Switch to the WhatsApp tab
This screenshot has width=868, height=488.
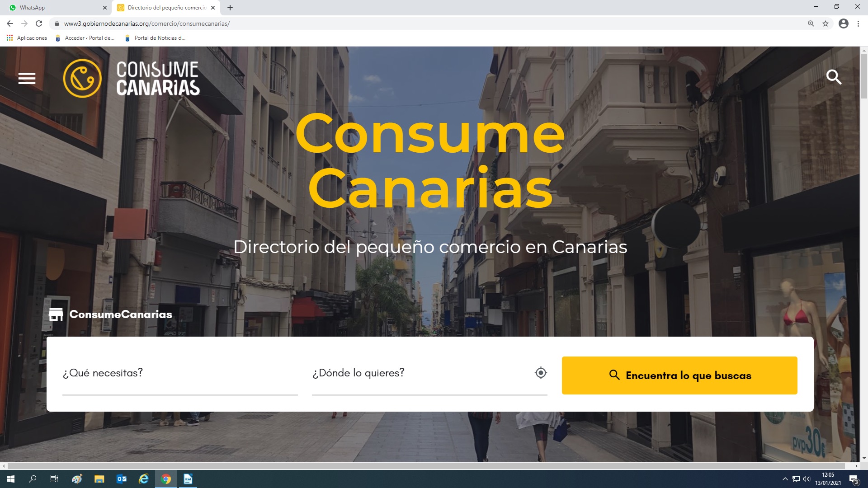pyautogui.click(x=55, y=8)
